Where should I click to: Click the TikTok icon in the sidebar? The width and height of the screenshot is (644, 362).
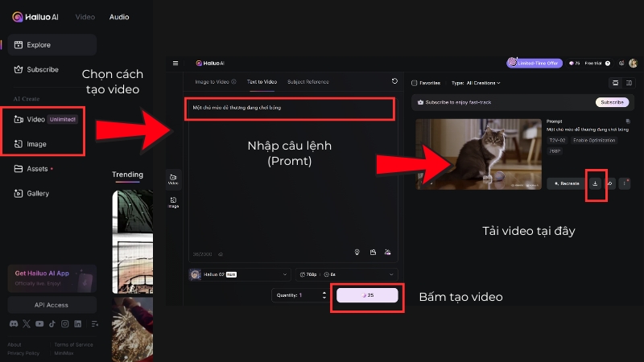point(52,323)
